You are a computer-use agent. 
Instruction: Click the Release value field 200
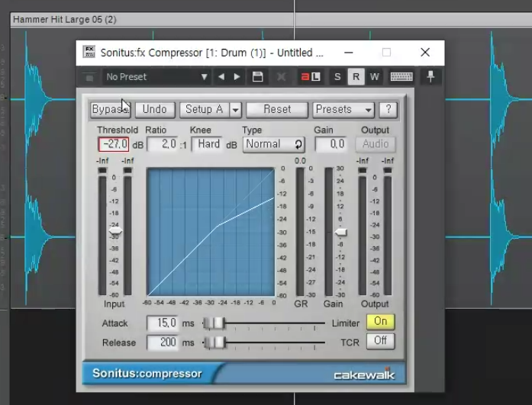click(x=163, y=342)
